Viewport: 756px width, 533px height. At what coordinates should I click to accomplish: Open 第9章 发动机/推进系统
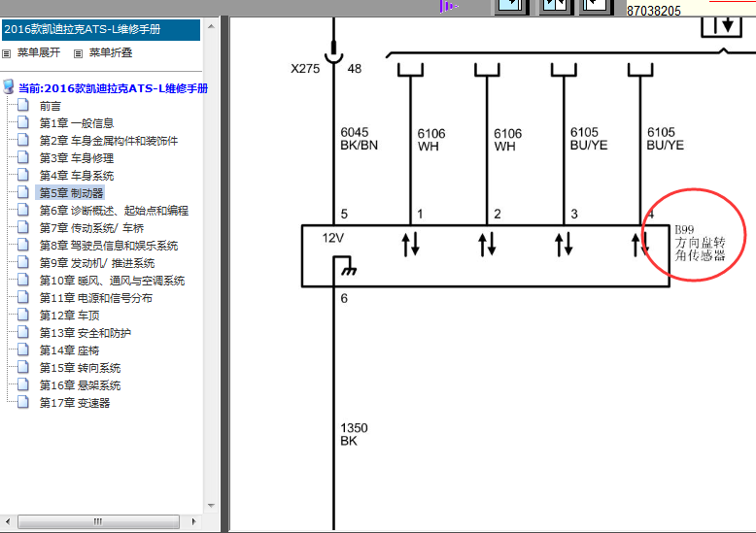[x=97, y=263]
